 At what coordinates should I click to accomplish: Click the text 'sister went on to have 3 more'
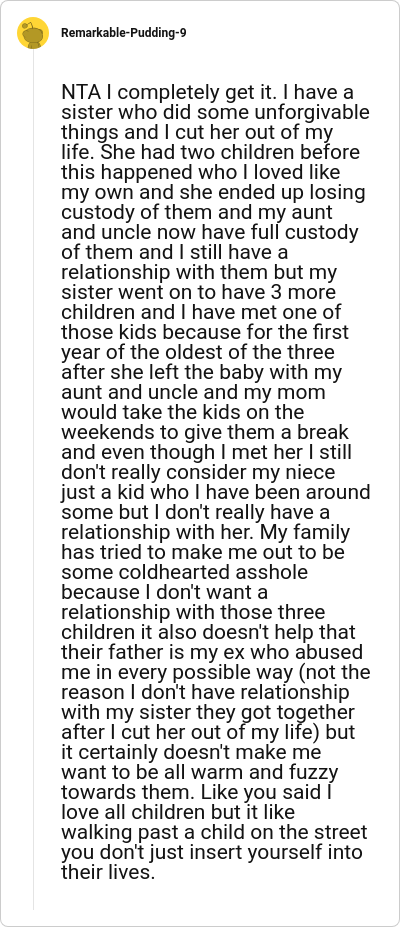[x=199, y=293]
